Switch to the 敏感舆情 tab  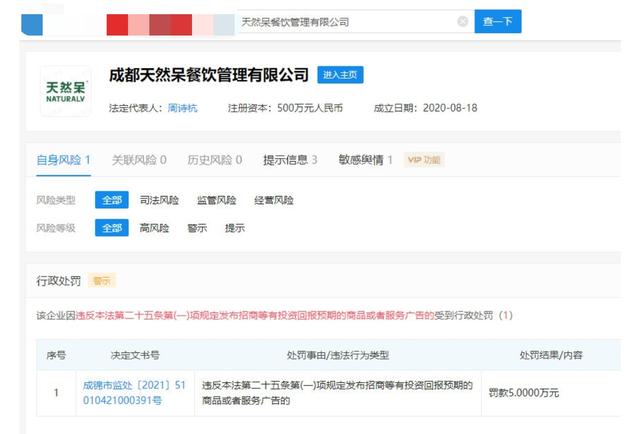366,160
